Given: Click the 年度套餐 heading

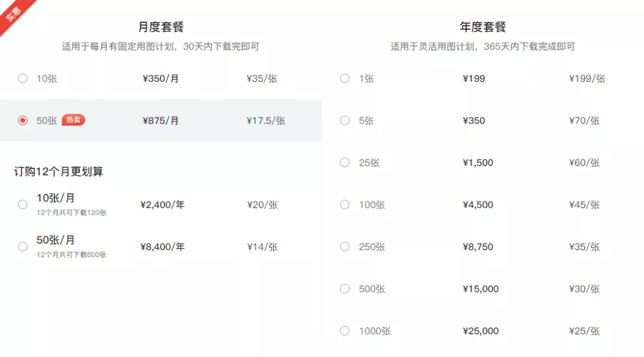Looking at the screenshot, I should pos(482,27).
